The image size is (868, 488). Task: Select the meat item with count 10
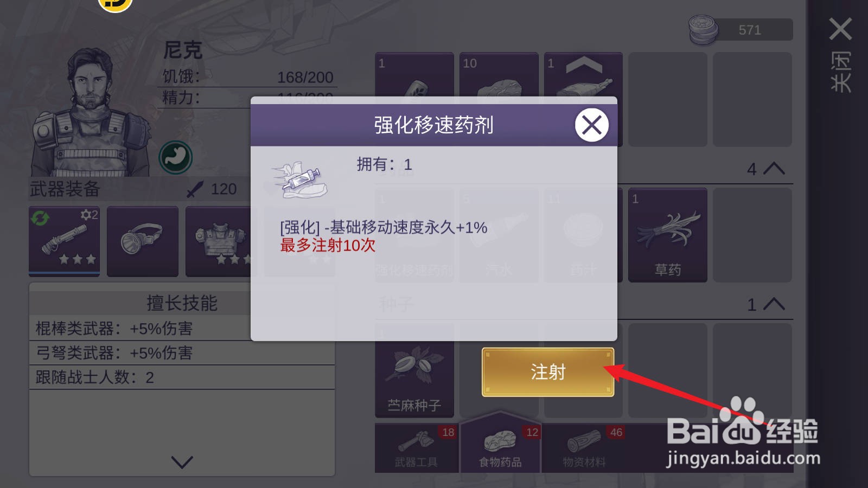[x=499, y=75]
